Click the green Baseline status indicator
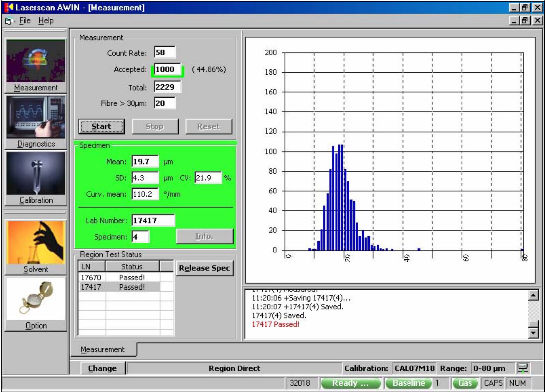Image resolution: width=545 pixels, height=392 pixels. coord(408,383)
